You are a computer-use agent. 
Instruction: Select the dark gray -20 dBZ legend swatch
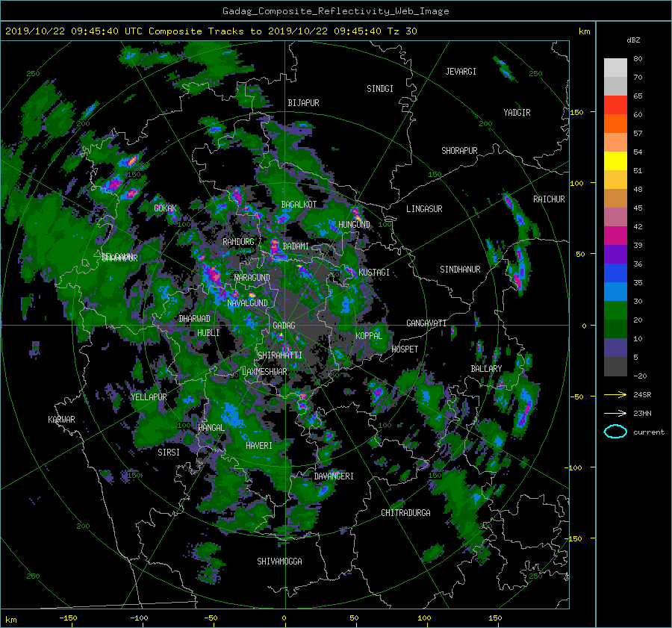[x=615, y=367]
